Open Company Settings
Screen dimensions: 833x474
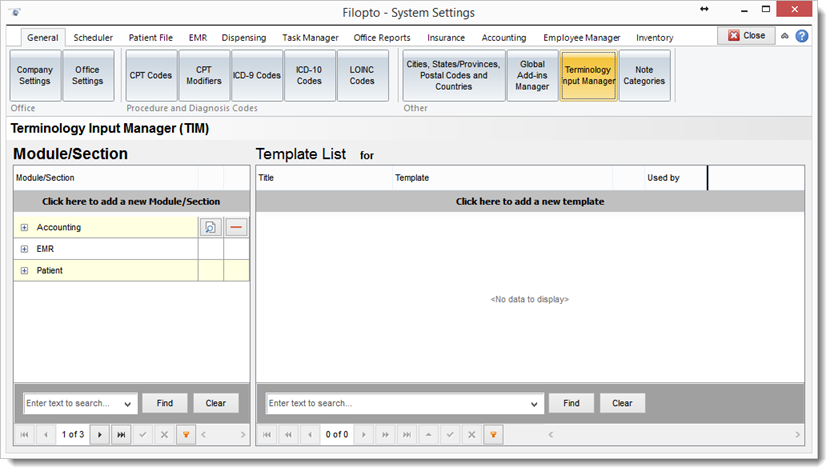(35, 75)
